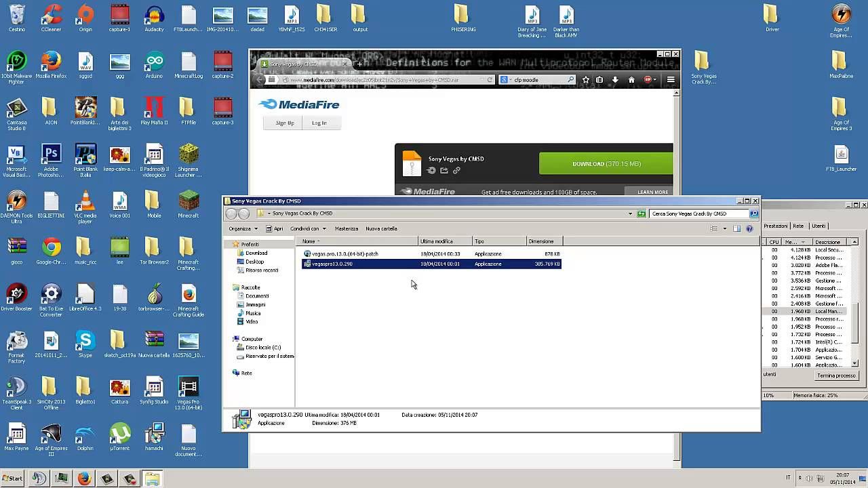Open the Cestino recycle bin
Screen dimensions: 868x488
click(x=16, y=18)
